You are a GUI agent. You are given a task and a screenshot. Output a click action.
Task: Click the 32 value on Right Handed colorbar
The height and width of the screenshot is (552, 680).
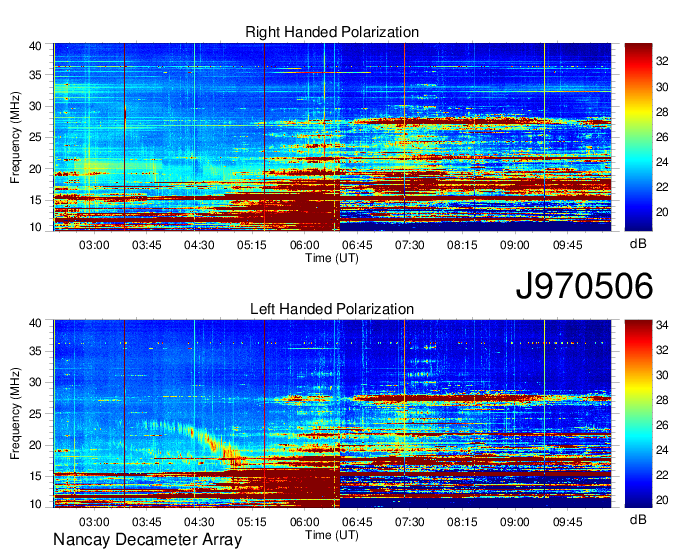click(662, 62)
